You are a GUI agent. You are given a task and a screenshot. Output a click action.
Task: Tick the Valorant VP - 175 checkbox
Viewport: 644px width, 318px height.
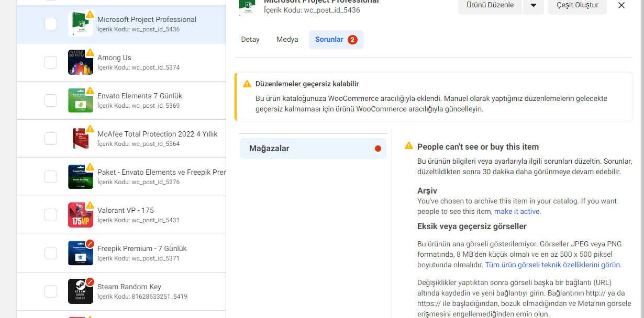click(x=51, y=215)
